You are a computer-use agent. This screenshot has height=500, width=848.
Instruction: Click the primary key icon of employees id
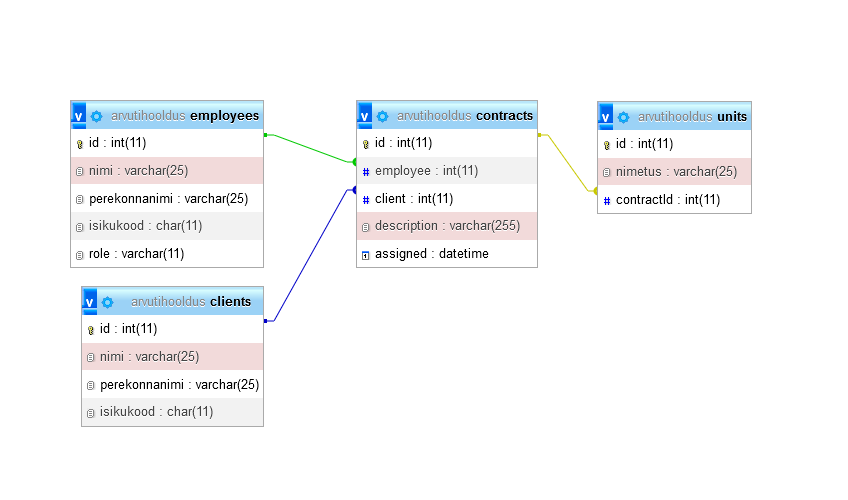(80, 143)
